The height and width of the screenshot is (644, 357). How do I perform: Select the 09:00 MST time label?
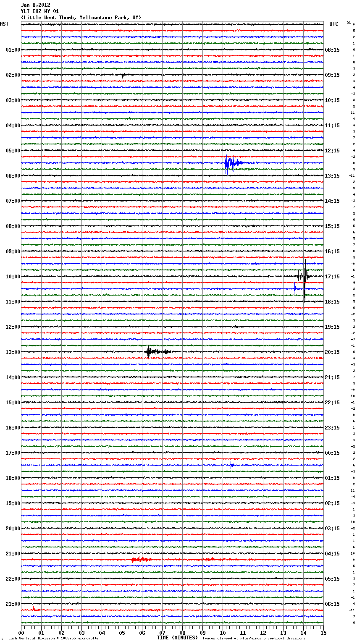click(x=13, y=251)
